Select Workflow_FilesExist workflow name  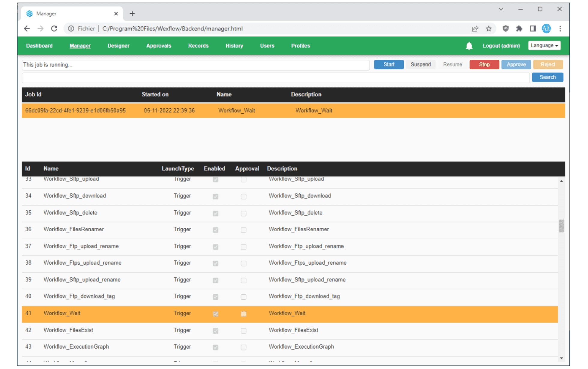[x=68, y=330]
